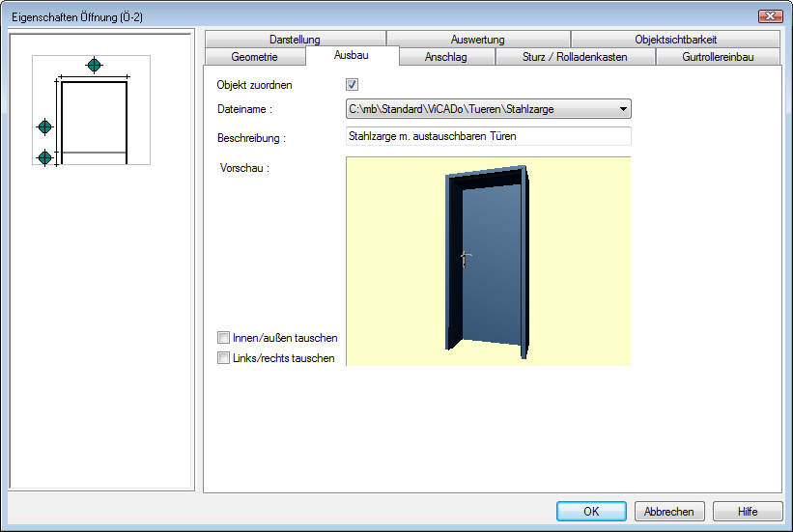Click the bottom sill height marker

45,157
